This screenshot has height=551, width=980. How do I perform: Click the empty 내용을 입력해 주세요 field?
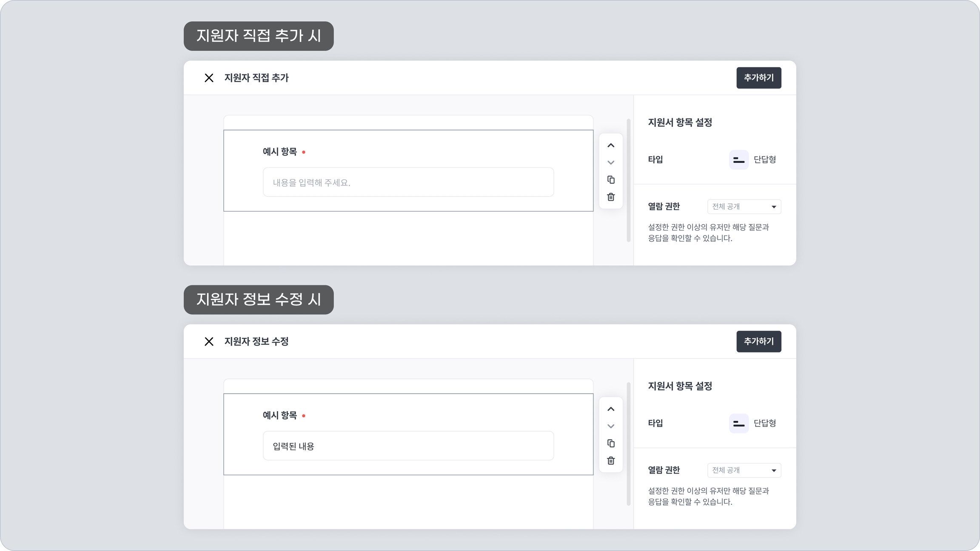408,182
